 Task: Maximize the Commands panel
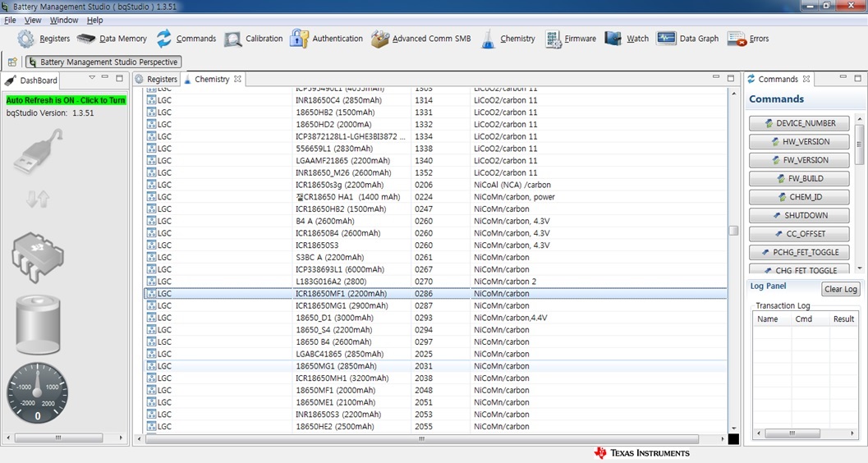857,78
